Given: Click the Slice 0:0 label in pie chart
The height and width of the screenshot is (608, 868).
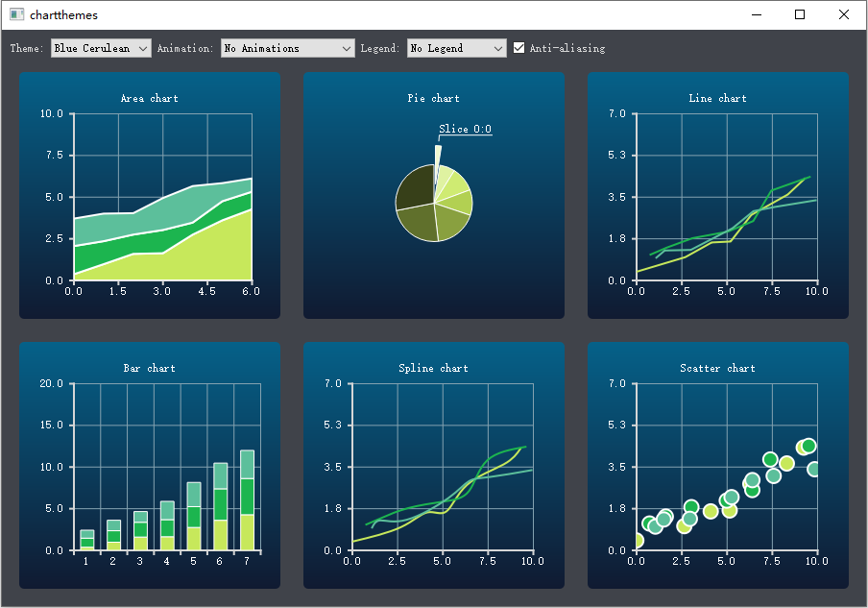Looking at the screenshot, I should tap(465, 130).
